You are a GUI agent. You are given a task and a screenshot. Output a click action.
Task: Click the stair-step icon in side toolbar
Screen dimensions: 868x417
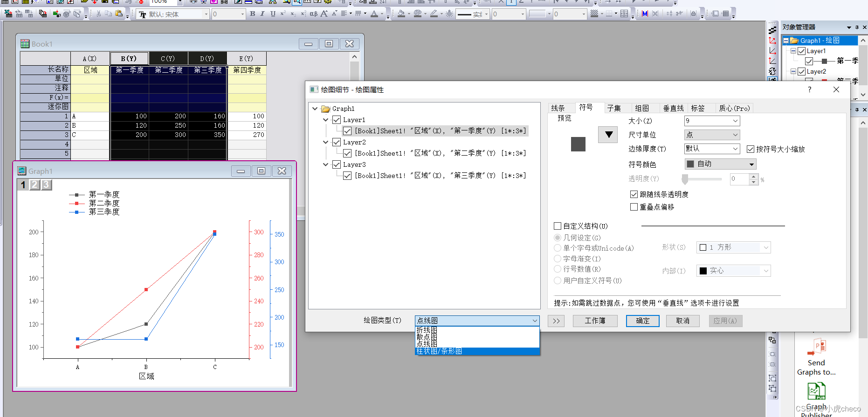[x=772, y=30]
